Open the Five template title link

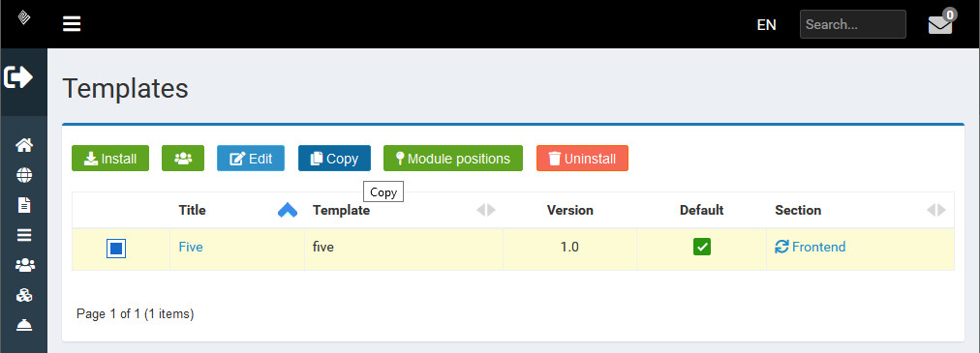[x=191, y=247]
